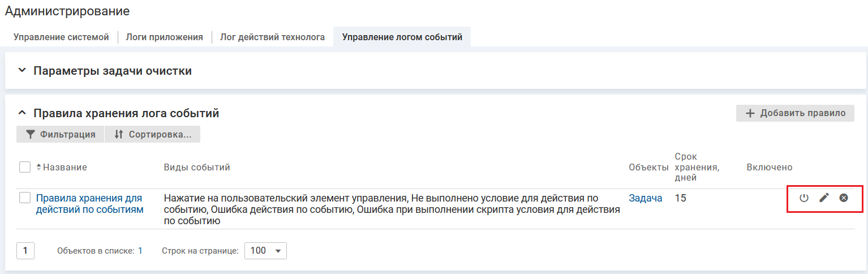868x274 pixels.
Task: Select the Управление логом событий tab
Action: (x=402, y=37)
